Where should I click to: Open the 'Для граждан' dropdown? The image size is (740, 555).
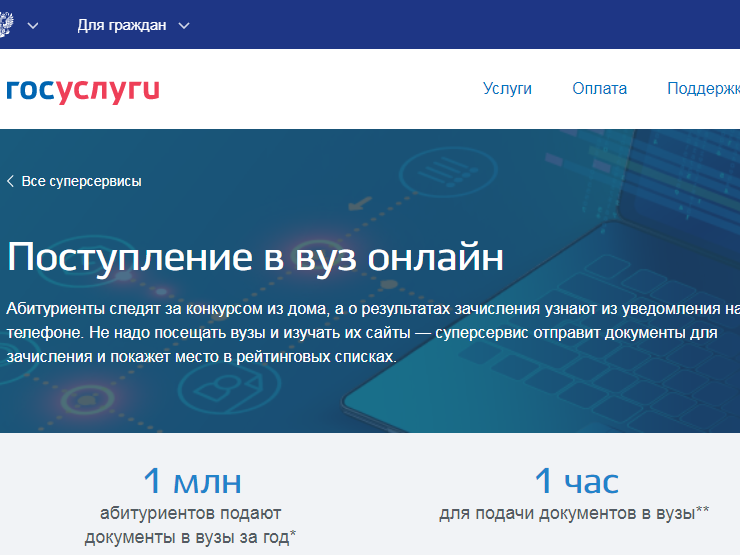coord(134,25)
